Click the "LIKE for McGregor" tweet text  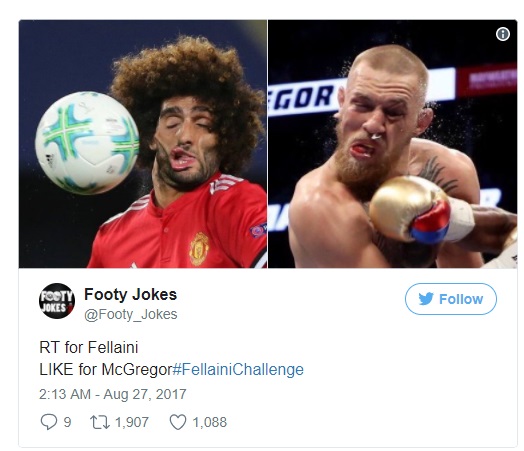pyautogui.click(x=106, y=369)
